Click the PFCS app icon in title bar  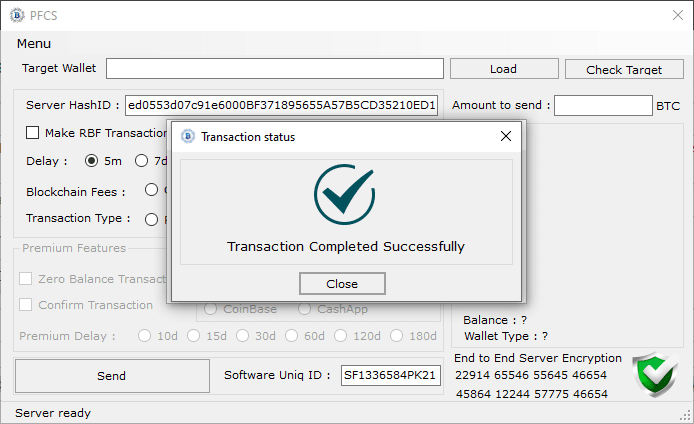[x=16, y=15]
